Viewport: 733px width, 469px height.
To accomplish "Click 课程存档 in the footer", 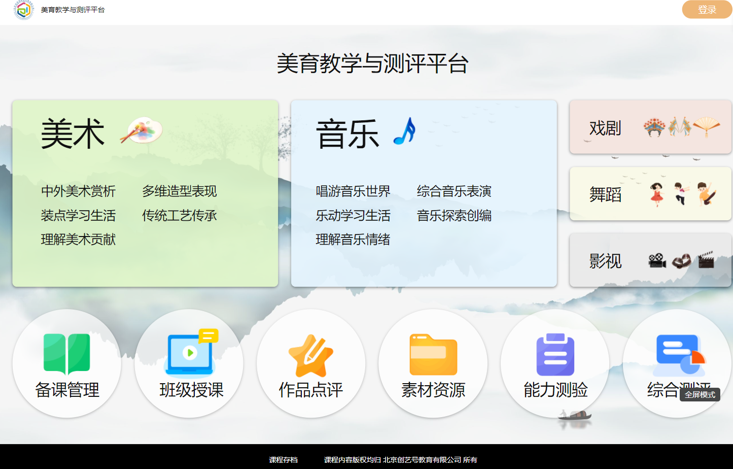I will [283, 460].
